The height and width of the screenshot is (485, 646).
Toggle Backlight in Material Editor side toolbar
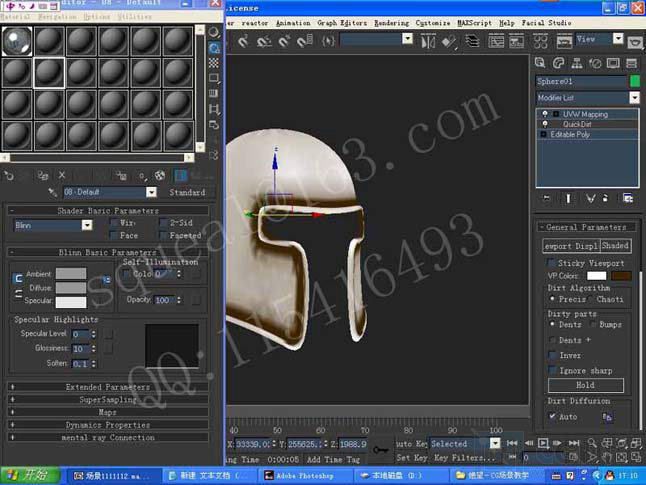tap(214, 48)
